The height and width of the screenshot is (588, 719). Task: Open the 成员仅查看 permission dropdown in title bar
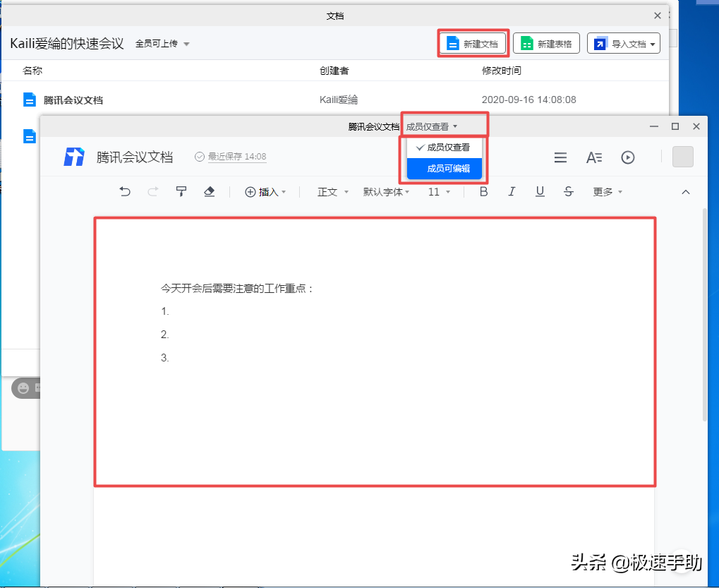tap(432, 126)
